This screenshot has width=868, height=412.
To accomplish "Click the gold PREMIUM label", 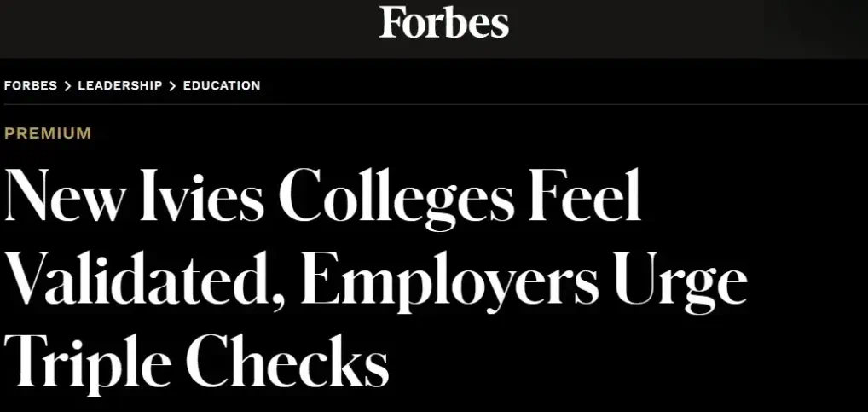I will click(x=48, y=133).
